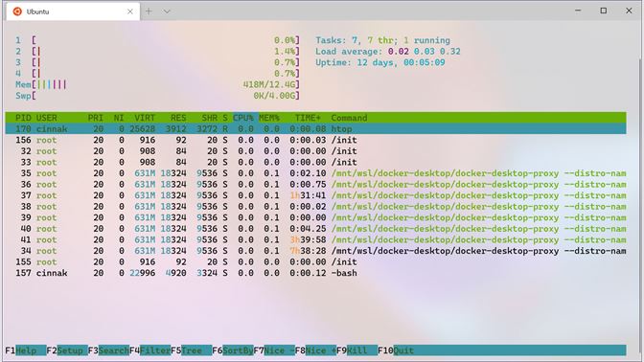The height and width of the screenshot is (362, 644).
Task: Sort by the SHR column header
Action: (x=209, y=118)
